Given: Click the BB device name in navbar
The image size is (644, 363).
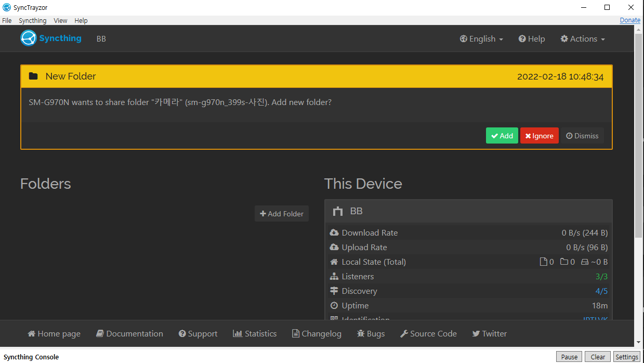Looking at the screenshot, I should (101, 39).
